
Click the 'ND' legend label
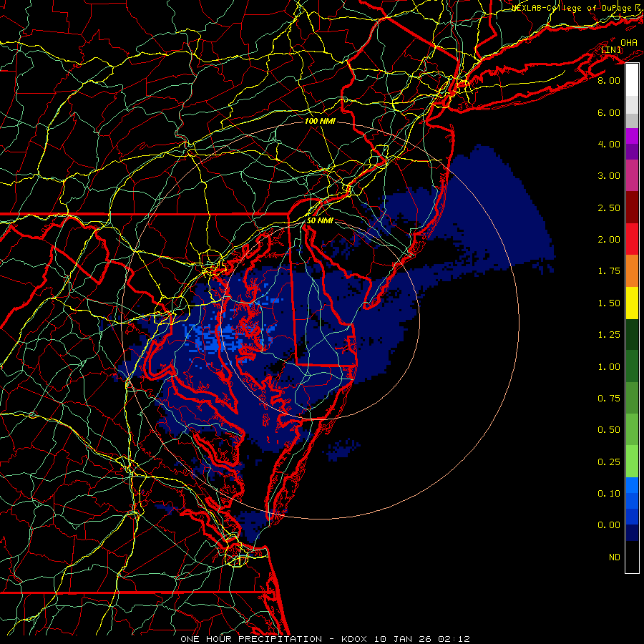615,557
